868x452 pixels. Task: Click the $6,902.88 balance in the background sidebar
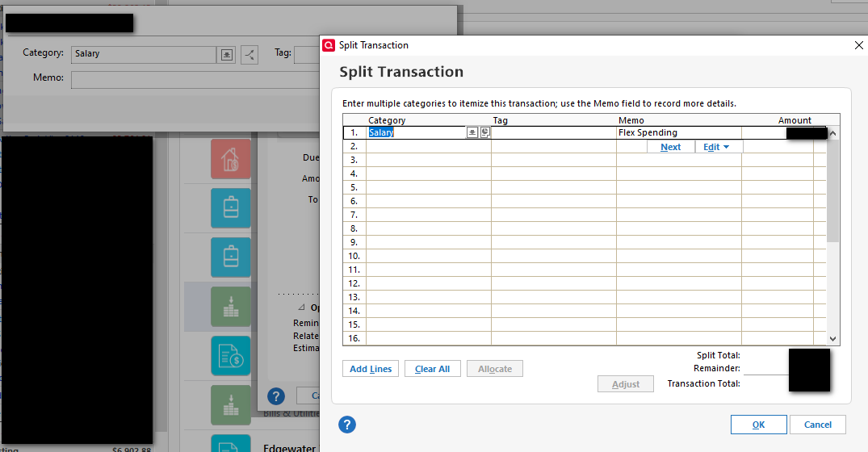click(x=132, y=450)
